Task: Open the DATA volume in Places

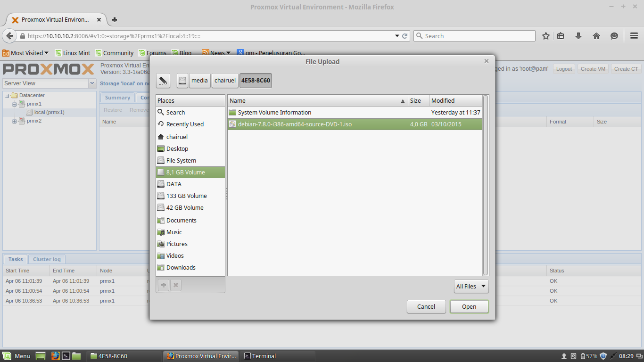Action: [190, 184]
